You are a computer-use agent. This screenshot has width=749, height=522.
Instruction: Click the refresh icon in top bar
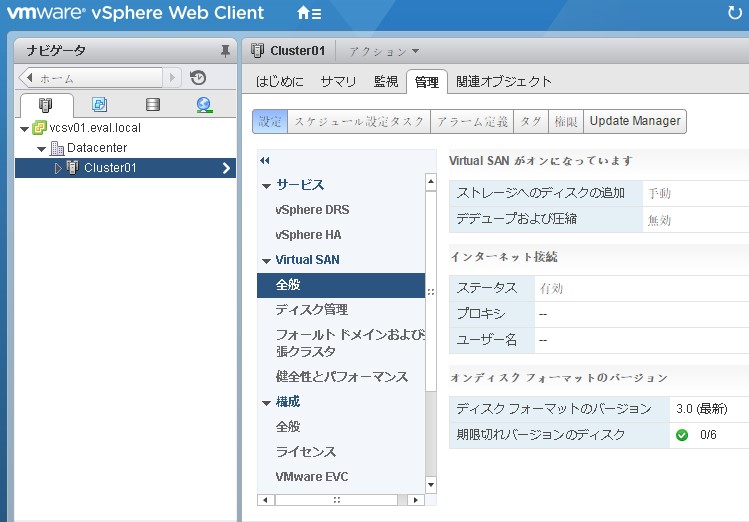pos(735,12)
